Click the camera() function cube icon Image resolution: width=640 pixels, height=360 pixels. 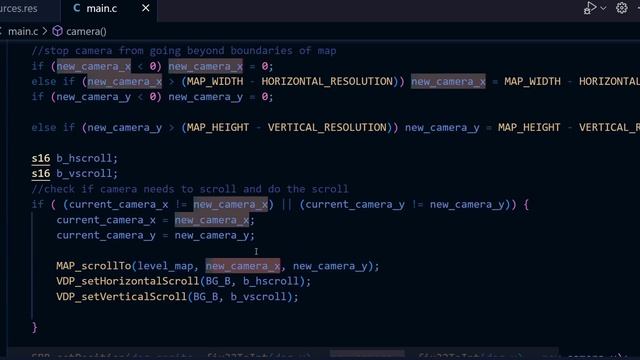58,31
